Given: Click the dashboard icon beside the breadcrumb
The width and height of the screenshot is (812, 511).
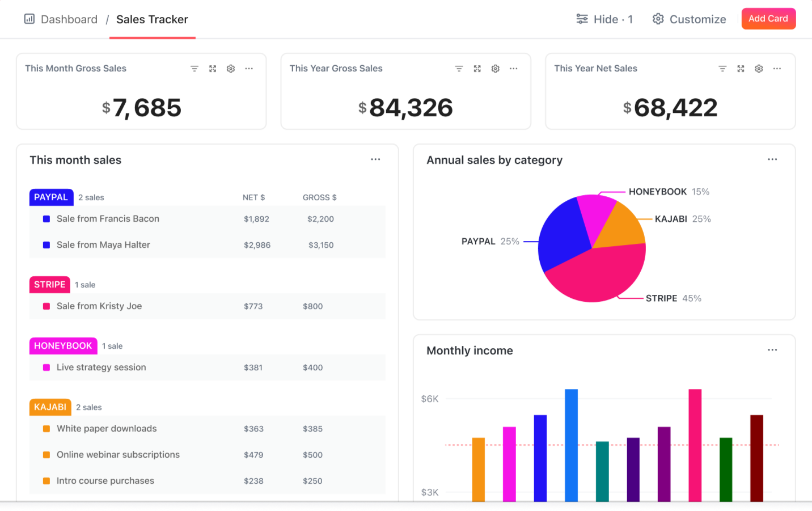Looking at the screenshot, I should pos(29,19).
